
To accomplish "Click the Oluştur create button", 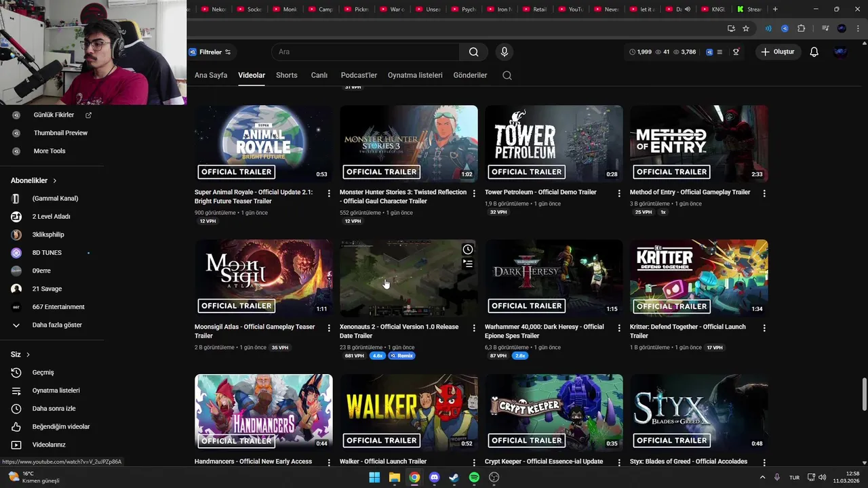I will click(778, 52).
